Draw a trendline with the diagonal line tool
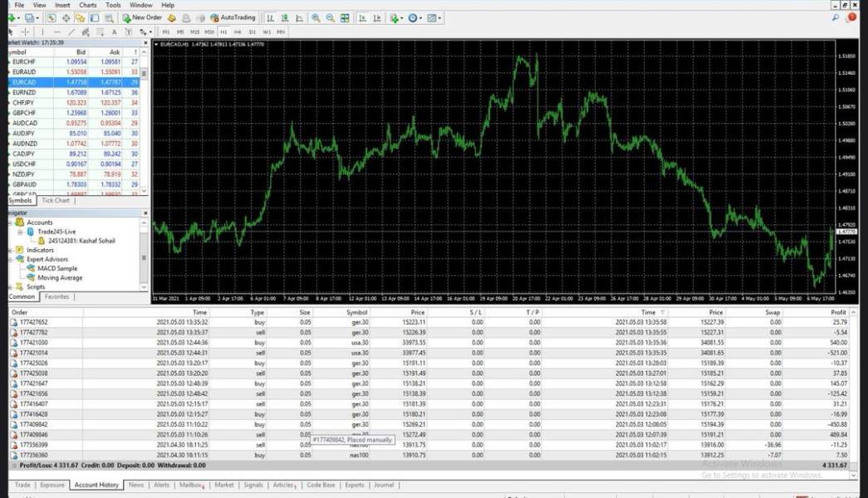The width and height of the screenshot is (868, 498). [72, 32]
